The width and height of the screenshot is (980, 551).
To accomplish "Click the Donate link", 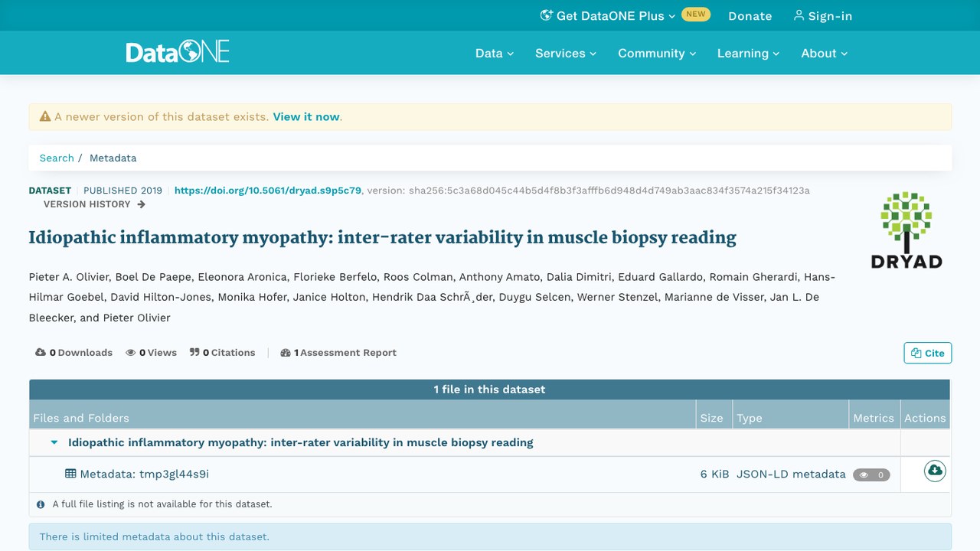I will pos(750,15).
